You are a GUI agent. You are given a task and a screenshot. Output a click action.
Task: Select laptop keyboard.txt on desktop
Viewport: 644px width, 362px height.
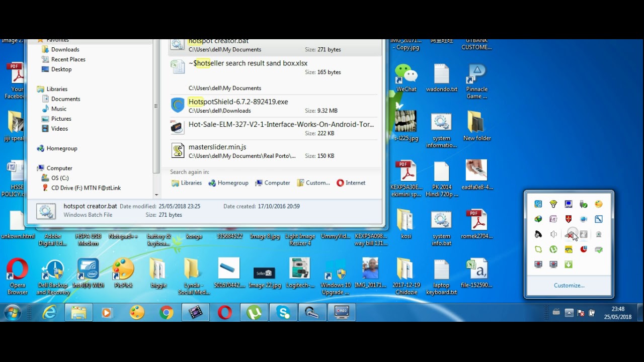[441, 277]
